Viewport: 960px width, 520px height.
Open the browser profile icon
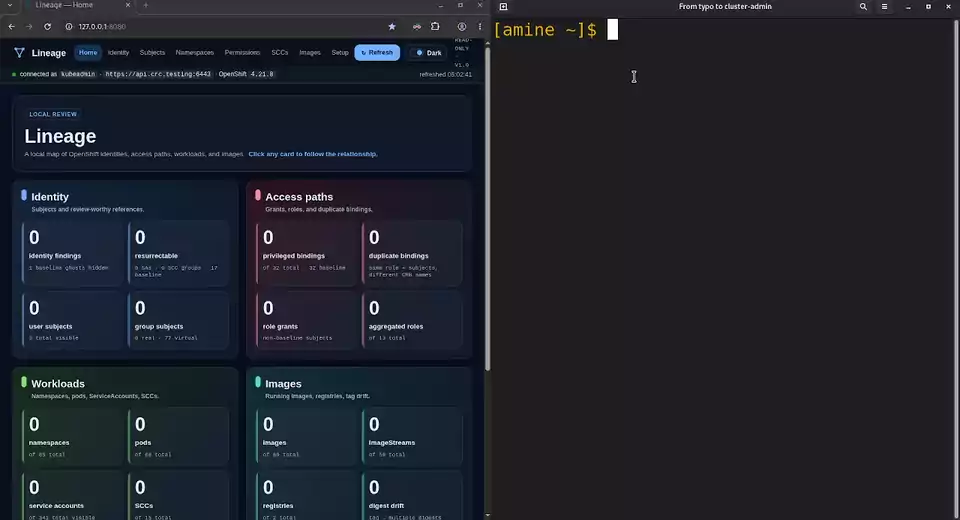[x=462, y=26]
